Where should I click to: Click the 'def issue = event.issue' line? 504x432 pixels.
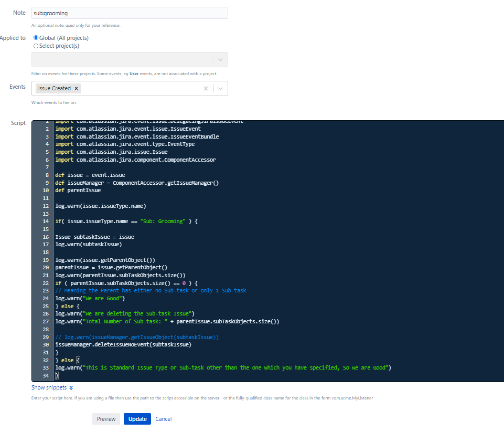[x=90, y=175]
